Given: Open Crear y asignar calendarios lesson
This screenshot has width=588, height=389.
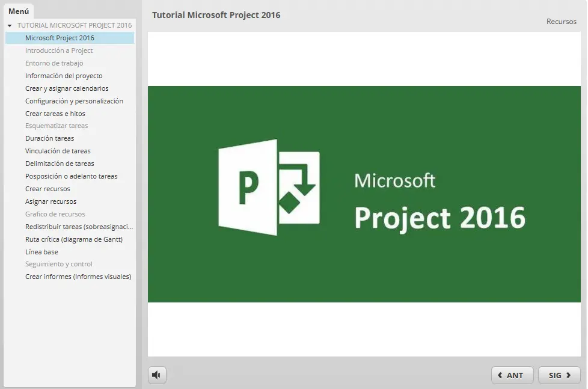Looking at the screenshot, I should [67, 88].
